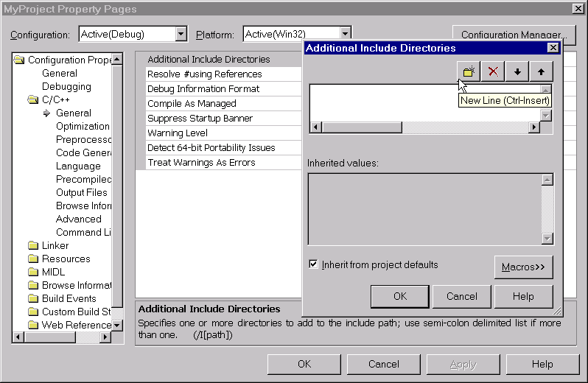Click the tree panel horizontal scrollbar
This screenshot has width=588, height=383.
[x=61, y=337]
